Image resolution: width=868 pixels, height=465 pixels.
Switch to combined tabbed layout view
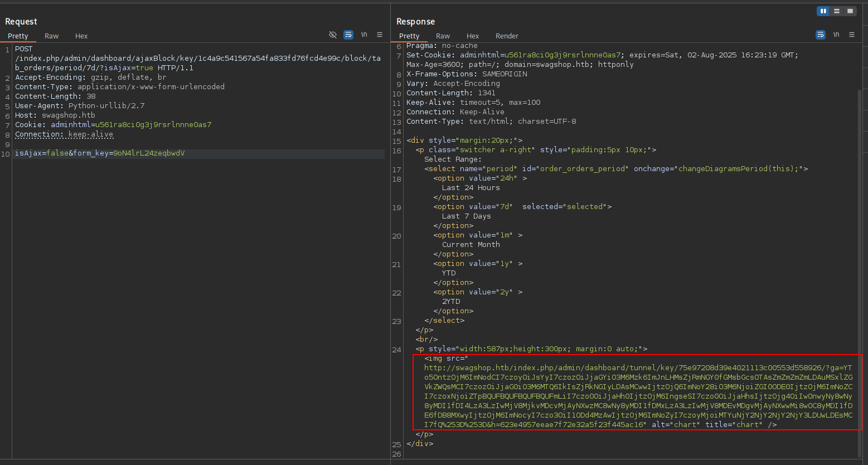point(850,11)
